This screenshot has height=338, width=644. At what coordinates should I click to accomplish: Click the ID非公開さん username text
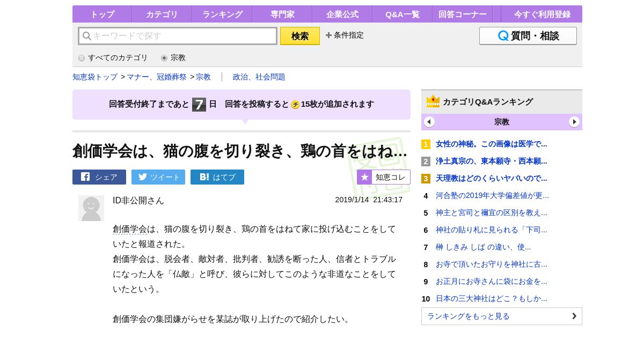coord(138,200)
